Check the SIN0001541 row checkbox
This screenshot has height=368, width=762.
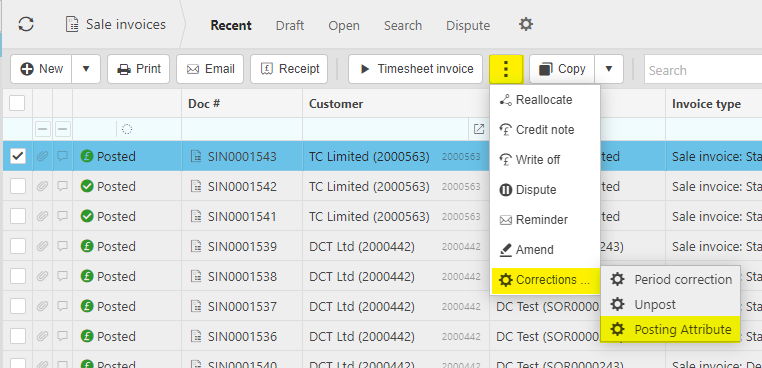tap(18, 216)
